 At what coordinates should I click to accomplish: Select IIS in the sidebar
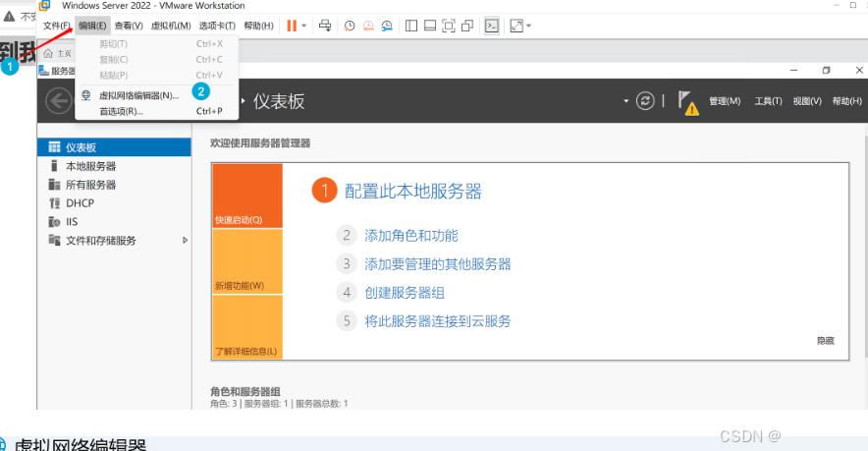click(114, 222)
